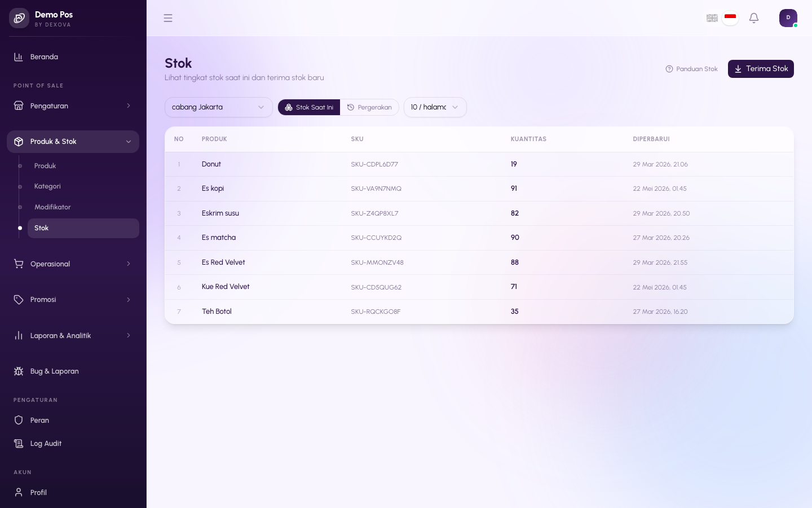Click the boxes icon in Stok Saat Ini
812x508 pixels.
click(x=289, y=107)
